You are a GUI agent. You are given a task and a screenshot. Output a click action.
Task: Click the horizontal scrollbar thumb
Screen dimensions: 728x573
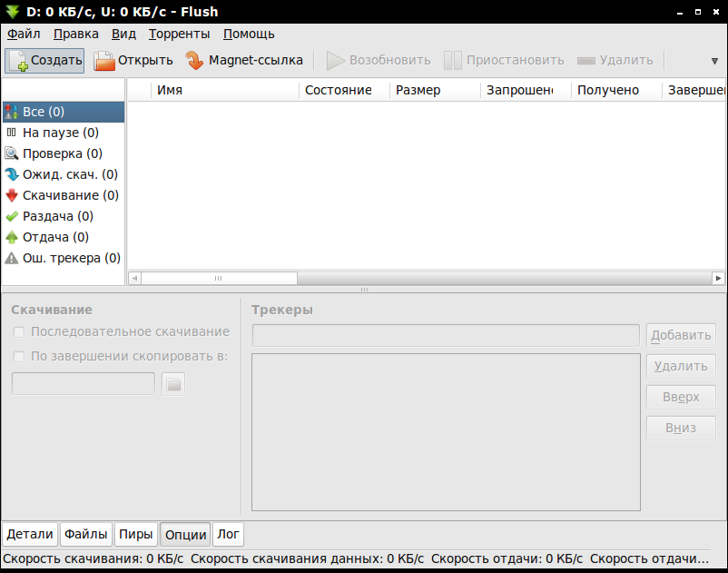point(219,278)
